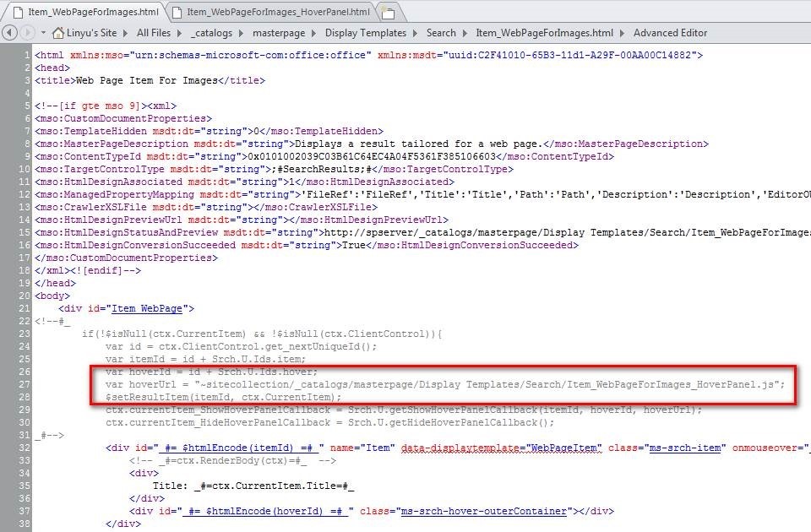Expand the arrow after Linyu's Site

pos(125,33)
